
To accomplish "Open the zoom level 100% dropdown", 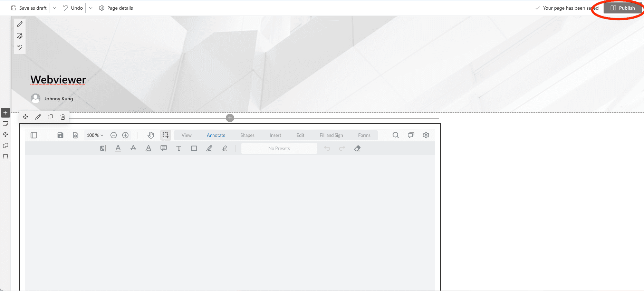I will pos(95,135).
